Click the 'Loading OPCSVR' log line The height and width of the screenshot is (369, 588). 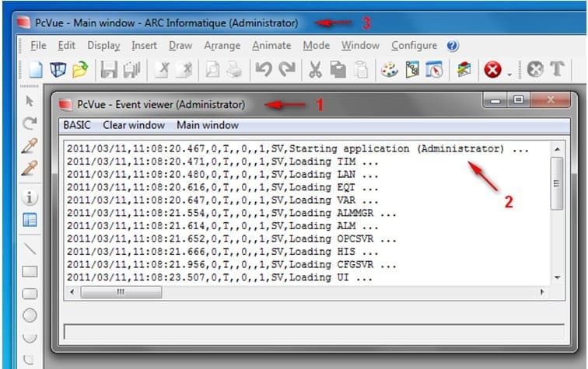tap(231, 239)
